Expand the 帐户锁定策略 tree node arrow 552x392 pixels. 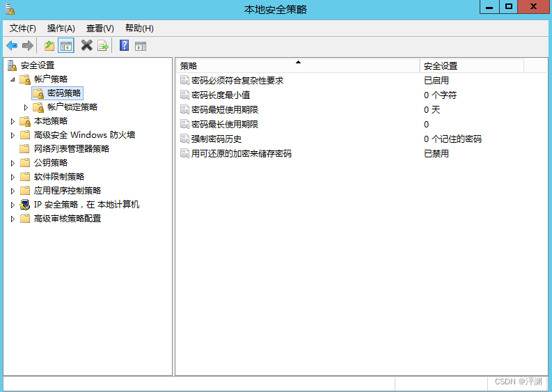tap(26, 107)
